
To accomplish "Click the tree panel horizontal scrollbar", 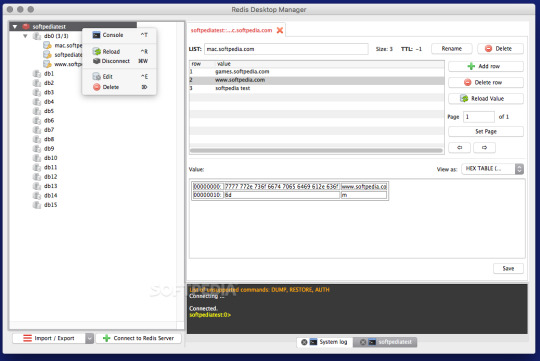I will point(93,325).
